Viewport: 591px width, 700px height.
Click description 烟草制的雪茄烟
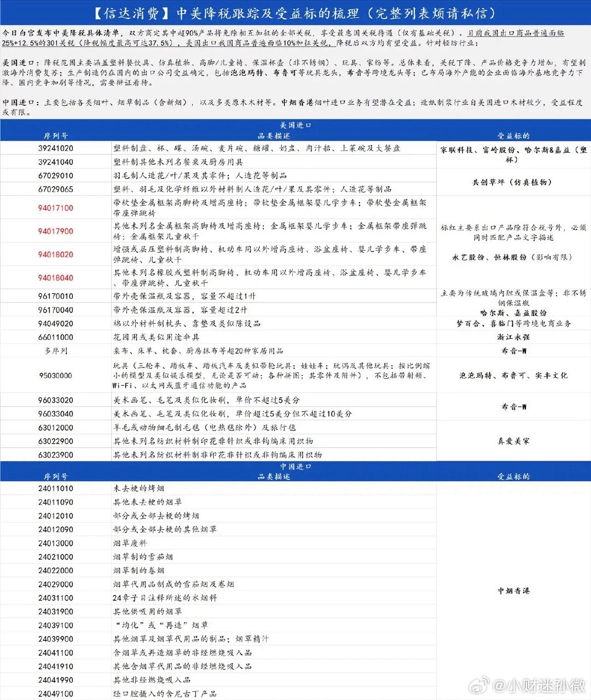point(143,557)
